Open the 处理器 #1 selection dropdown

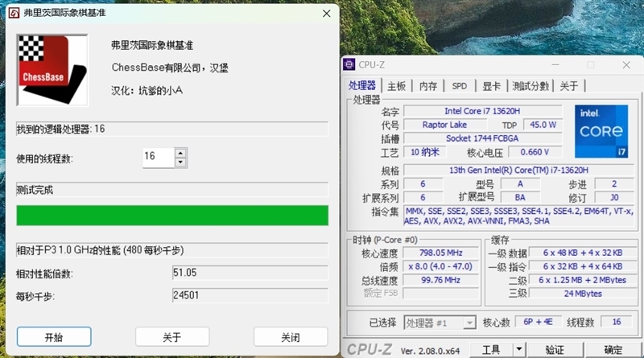coord(440,323)
